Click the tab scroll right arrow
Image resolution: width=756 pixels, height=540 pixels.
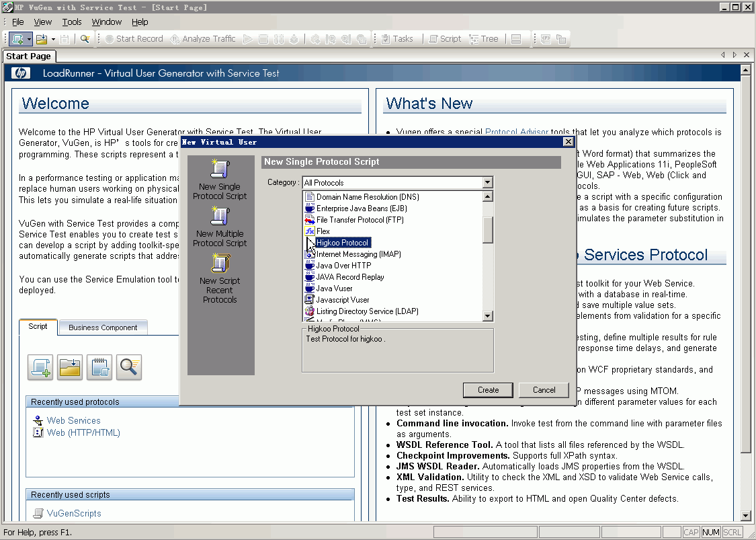click(x=734, y=55)
